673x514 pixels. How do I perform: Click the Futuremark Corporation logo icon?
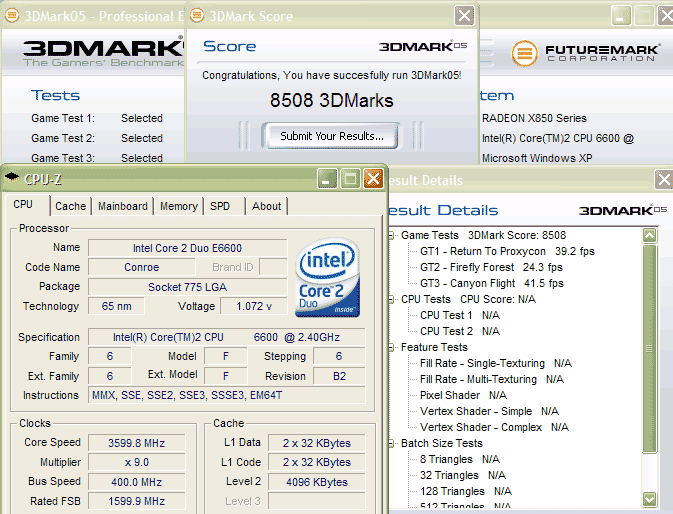point(524,53)
